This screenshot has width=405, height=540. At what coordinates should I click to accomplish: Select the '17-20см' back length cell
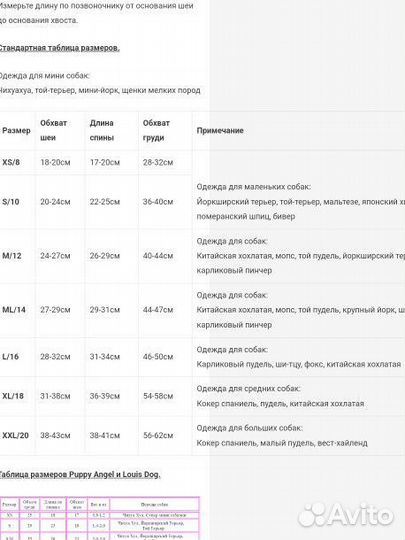click(x=105, y=162)
